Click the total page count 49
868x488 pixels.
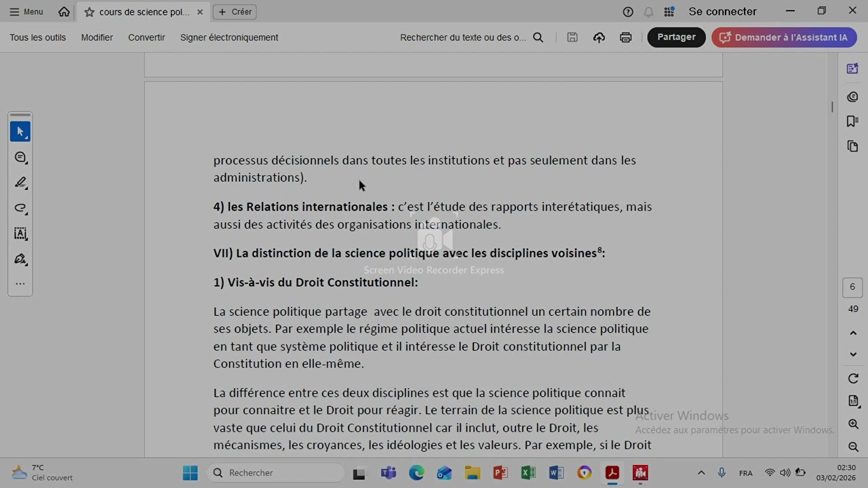(x=853, y=309)
